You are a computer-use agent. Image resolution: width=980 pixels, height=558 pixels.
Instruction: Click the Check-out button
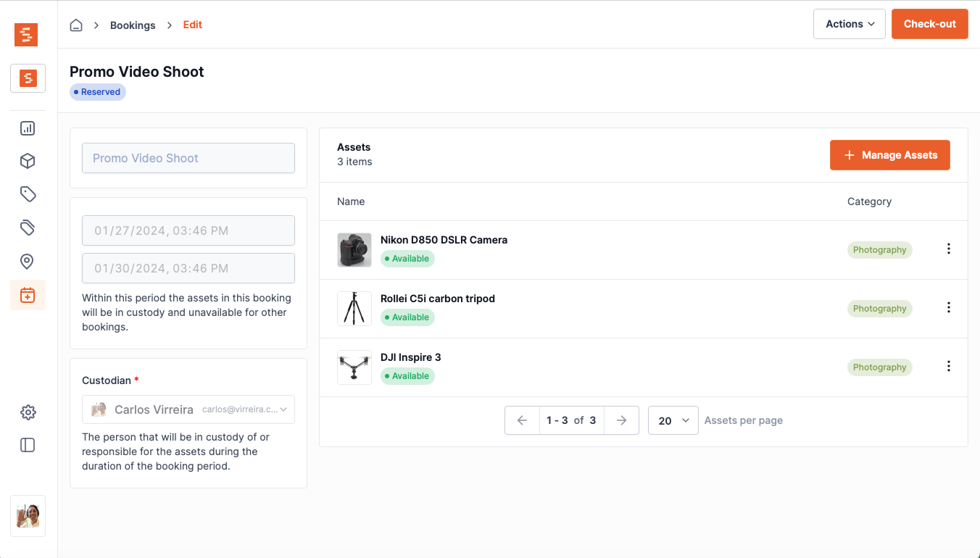click(x=929, y=24)
